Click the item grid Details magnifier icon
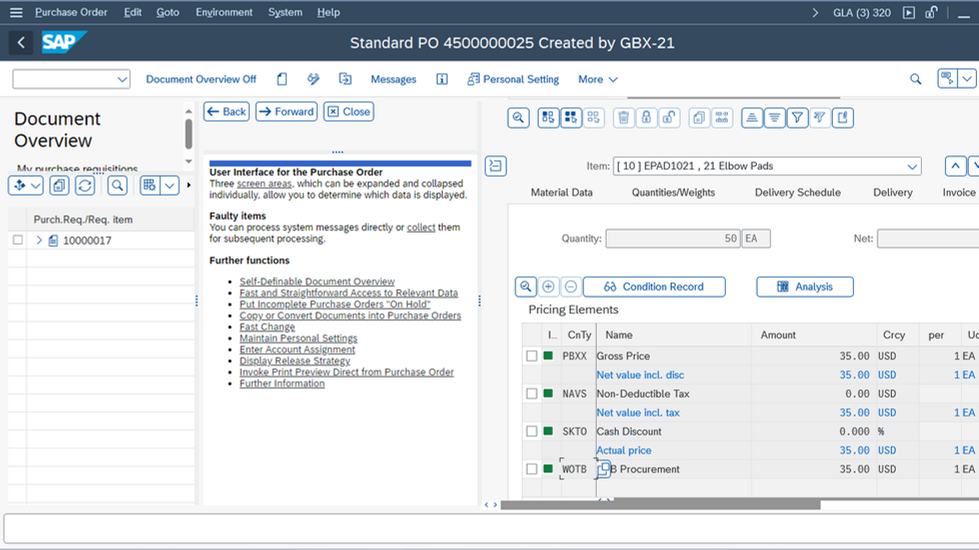Image resolution: width=979 pixels, height=550 pixels. (x=518, y=117)
